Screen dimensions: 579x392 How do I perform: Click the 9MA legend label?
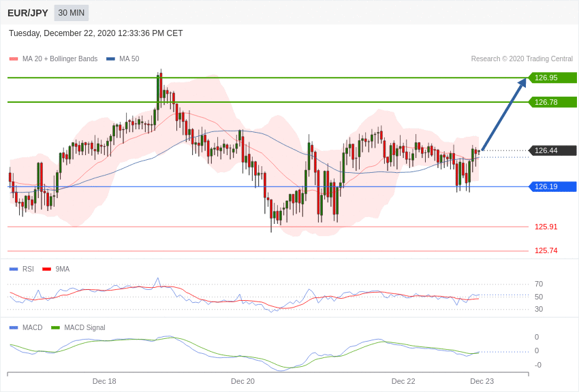click(x=63, y=269)
